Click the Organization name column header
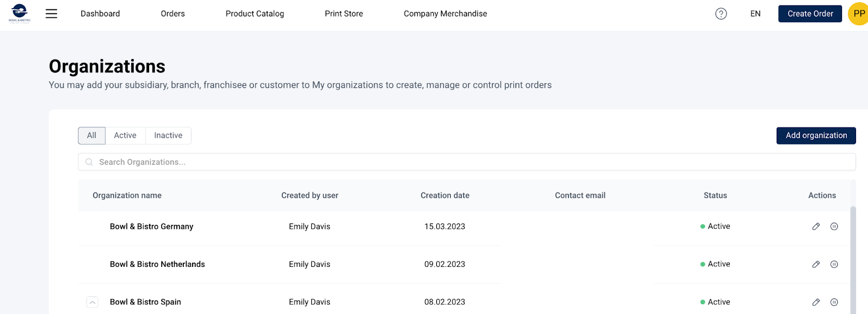The image size is (868, 314). pos(127,195)
